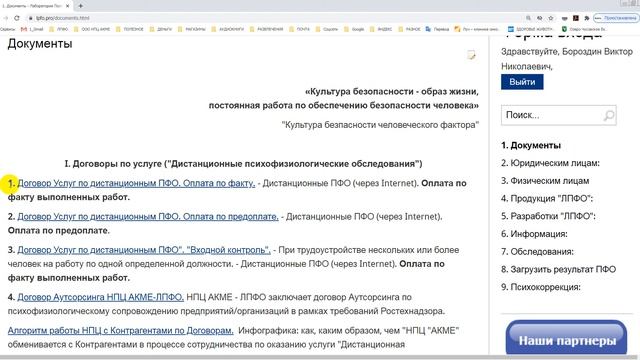
Task: Open link Договор Услуг ПФО Оплата по факту
Action: 136,183
